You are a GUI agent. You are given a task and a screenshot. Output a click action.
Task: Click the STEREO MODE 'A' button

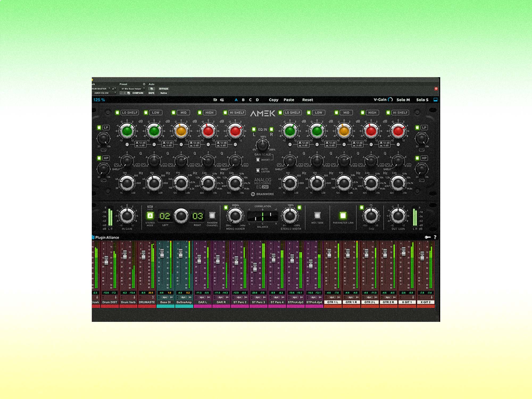150,215
